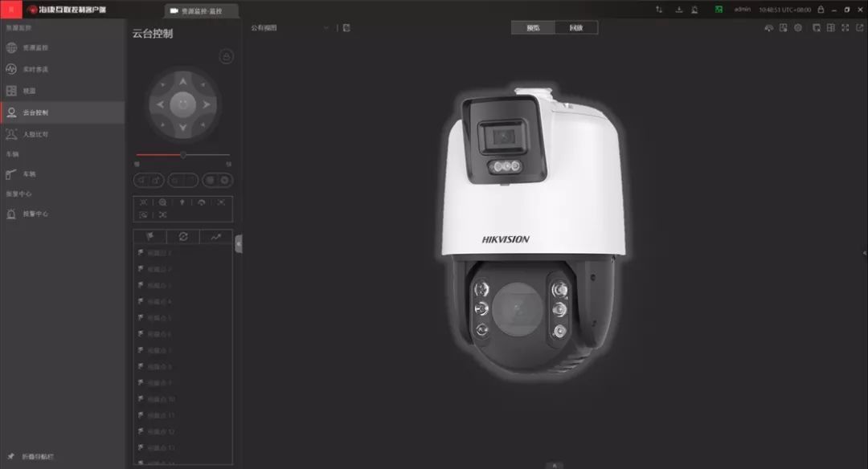Toggle full screen view in toolbar
Viewport: 868px width, 469px height.
point(845,28)
